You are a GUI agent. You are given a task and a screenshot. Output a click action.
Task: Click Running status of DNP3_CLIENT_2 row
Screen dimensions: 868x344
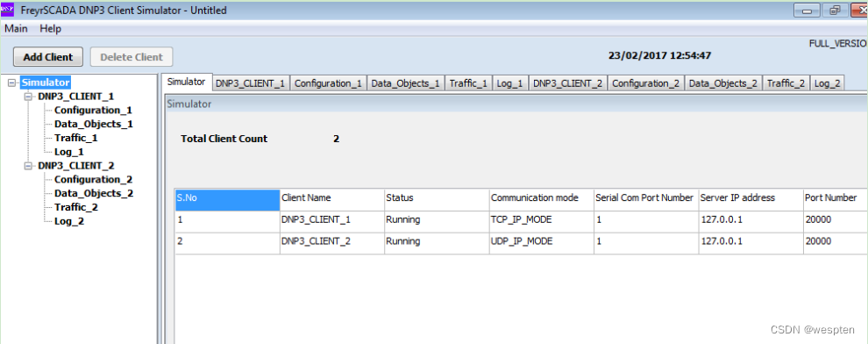(x=437, y=243)
